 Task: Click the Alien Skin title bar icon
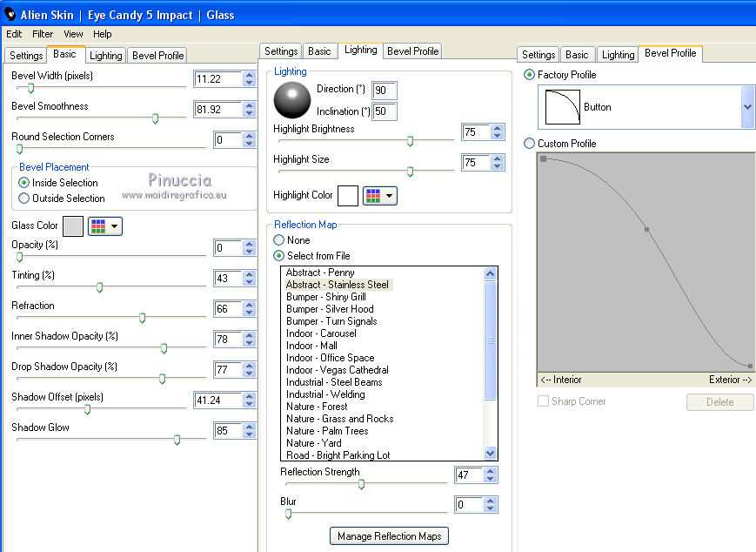coord(10,14)
